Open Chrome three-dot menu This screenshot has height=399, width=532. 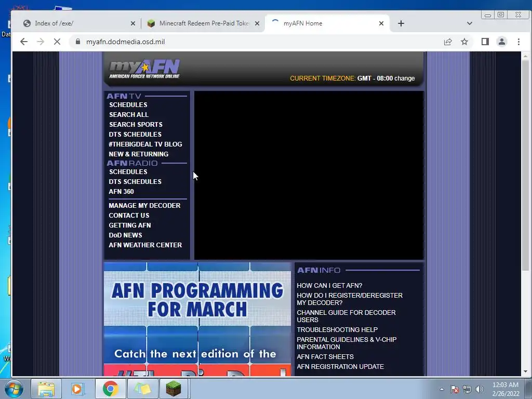[518, 42]
